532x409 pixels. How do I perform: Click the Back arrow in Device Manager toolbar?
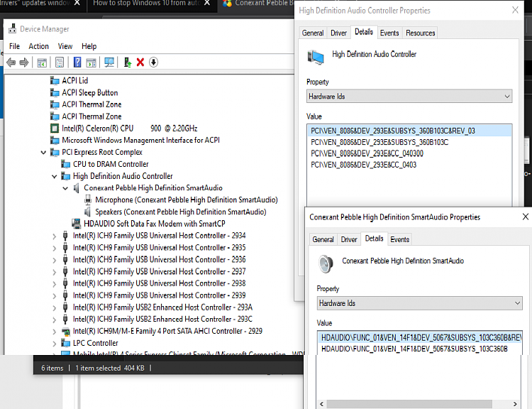11,62
